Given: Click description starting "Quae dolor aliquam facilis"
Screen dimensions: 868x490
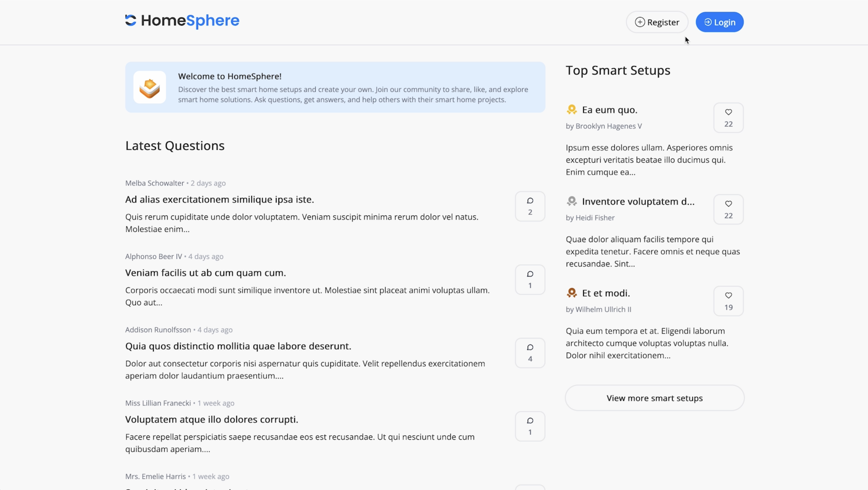Looking at the screenshot, I should (653, 251).
